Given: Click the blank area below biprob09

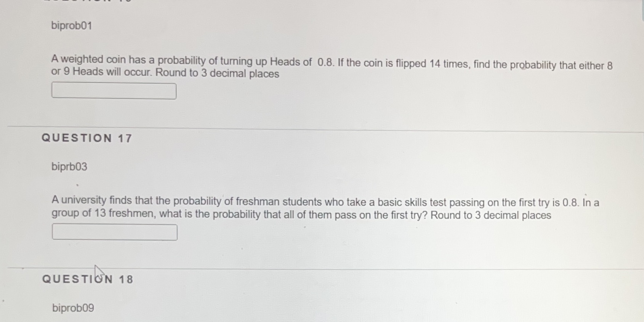Looking at the screenshot, I should (305, 320).
